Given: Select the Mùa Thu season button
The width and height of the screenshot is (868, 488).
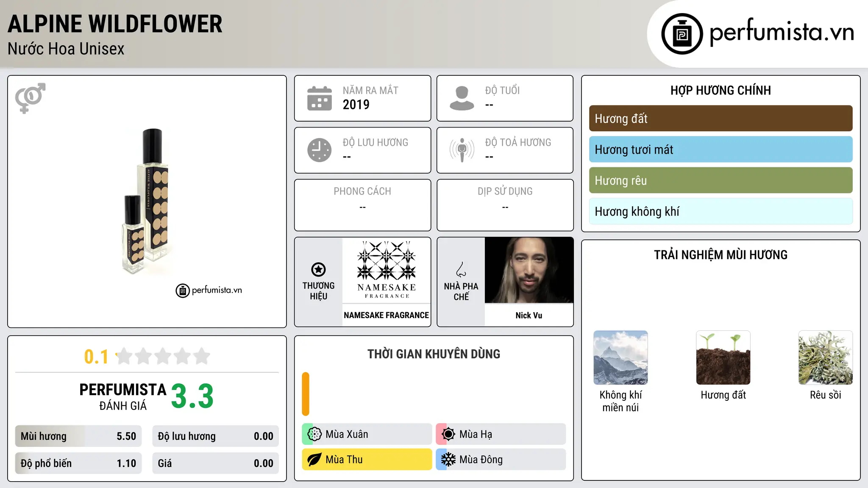Looking at the screenshot, I should (x=367, y=460).
